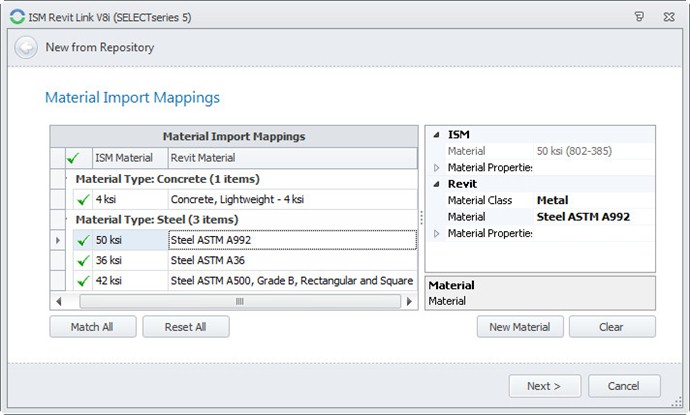This screenshot has width=690, height=415.
Task: Collapse the Revit property group
Action: (x=436, y=184)
